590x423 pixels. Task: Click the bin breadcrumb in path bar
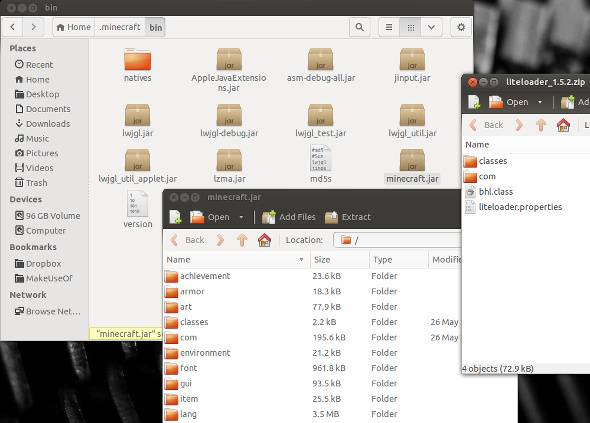(x=155, y=27)
